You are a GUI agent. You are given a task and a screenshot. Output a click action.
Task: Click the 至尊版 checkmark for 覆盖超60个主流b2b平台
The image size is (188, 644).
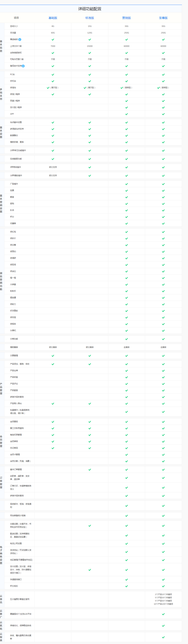163,614
